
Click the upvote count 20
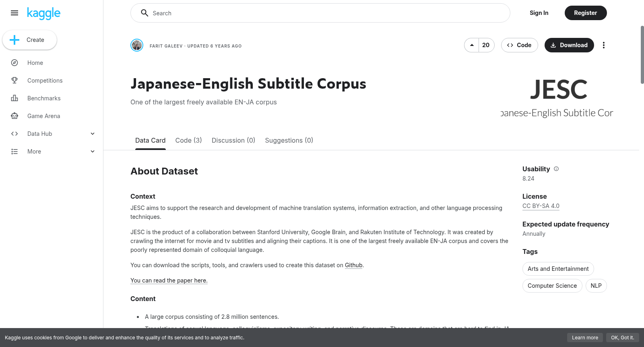[x=486, y=45]
